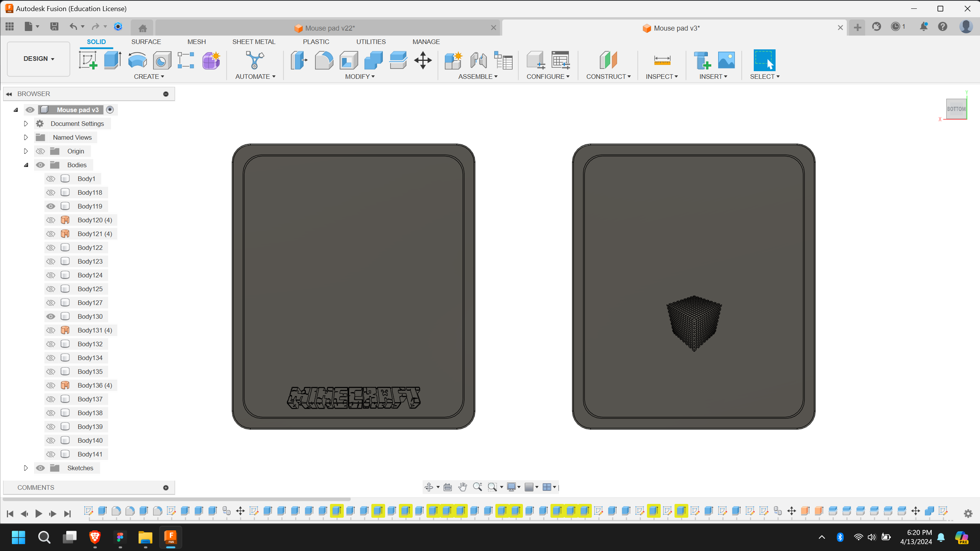Viewport: 980px width, 551px height.
Task: Select the Shell tool
Action: coord(349,60)
